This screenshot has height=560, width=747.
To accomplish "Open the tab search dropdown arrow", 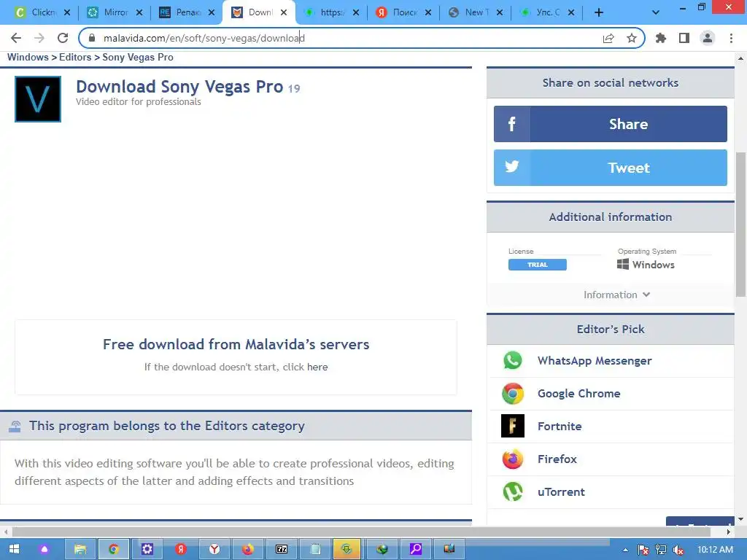I will point(656,12).
